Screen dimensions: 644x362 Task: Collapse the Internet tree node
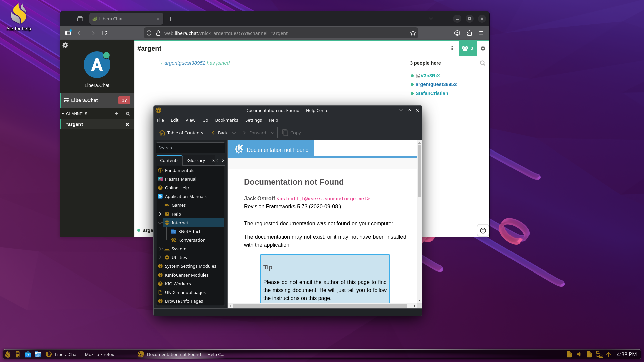160,223
